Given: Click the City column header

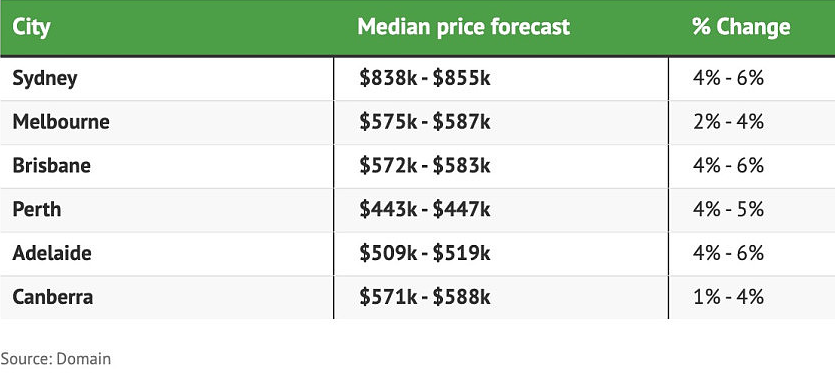Looking at the screenshot, I should [31, 27].
